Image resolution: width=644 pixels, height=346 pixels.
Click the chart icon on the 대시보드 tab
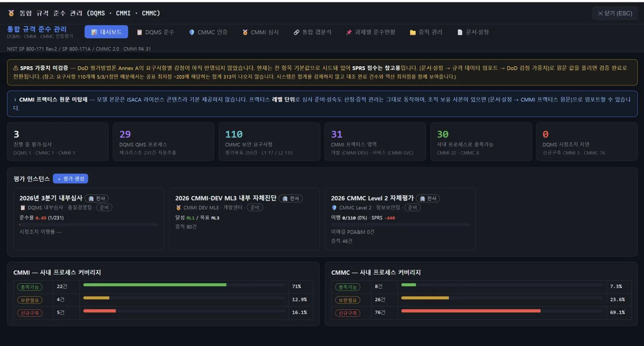pyautogui.click(x=94, y=32)
